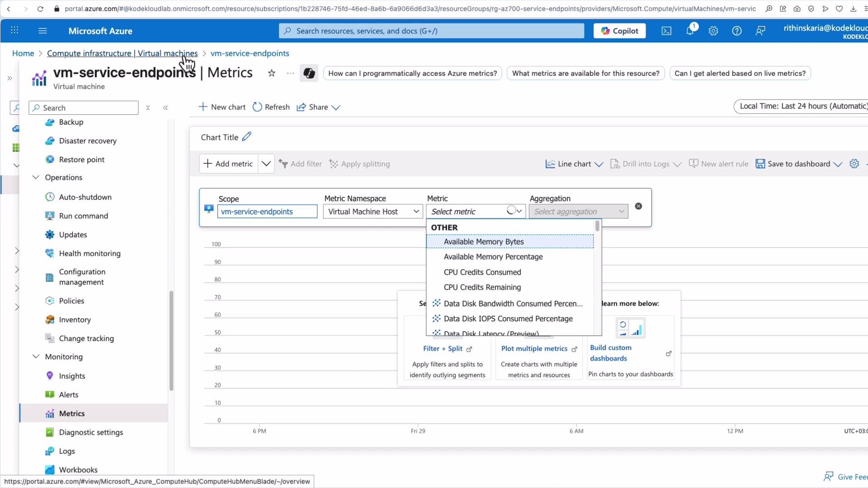This screenshot has height=488, width=868.
Task: Open the more options ellipsis beside title
Action: [290, 73]
